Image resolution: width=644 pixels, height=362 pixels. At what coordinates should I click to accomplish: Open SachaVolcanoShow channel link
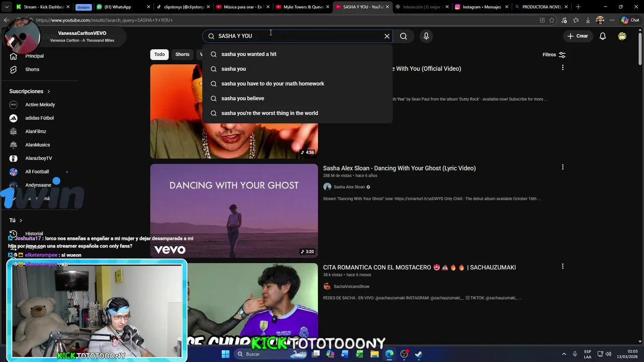pyautogui.click(x=351, y=287)
